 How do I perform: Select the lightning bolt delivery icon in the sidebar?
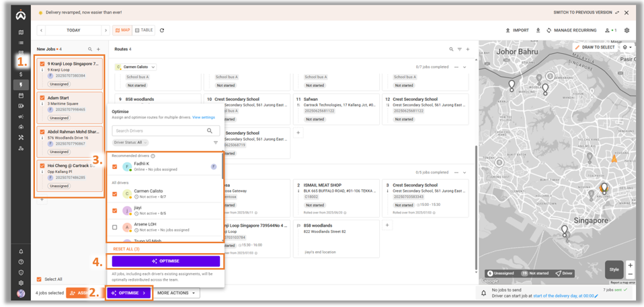point(21,85)
